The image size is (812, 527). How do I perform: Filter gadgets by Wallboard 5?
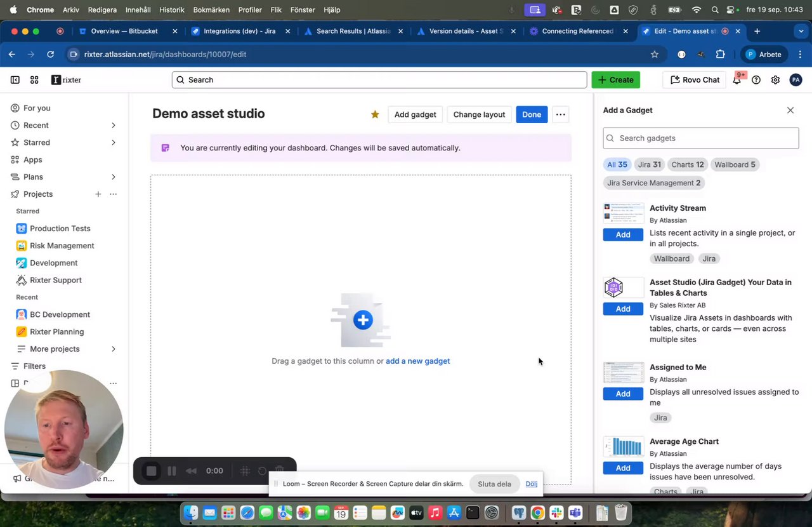(x=735, y=165)
